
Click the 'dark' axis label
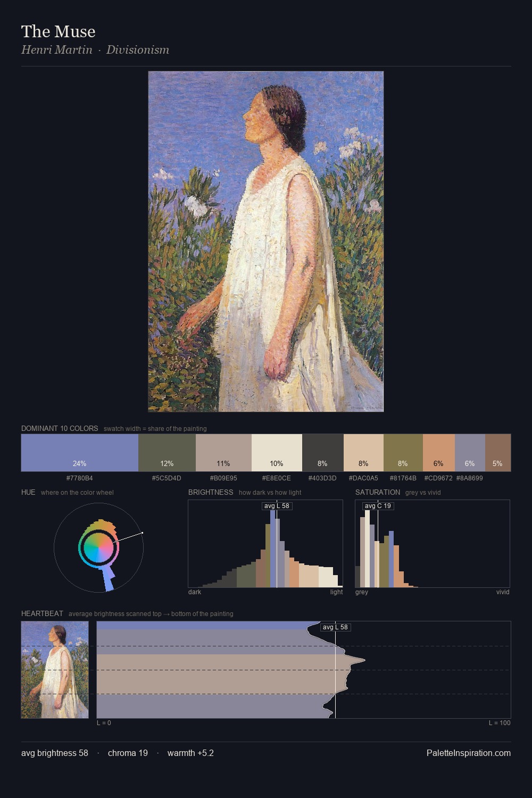coord(195,592)
